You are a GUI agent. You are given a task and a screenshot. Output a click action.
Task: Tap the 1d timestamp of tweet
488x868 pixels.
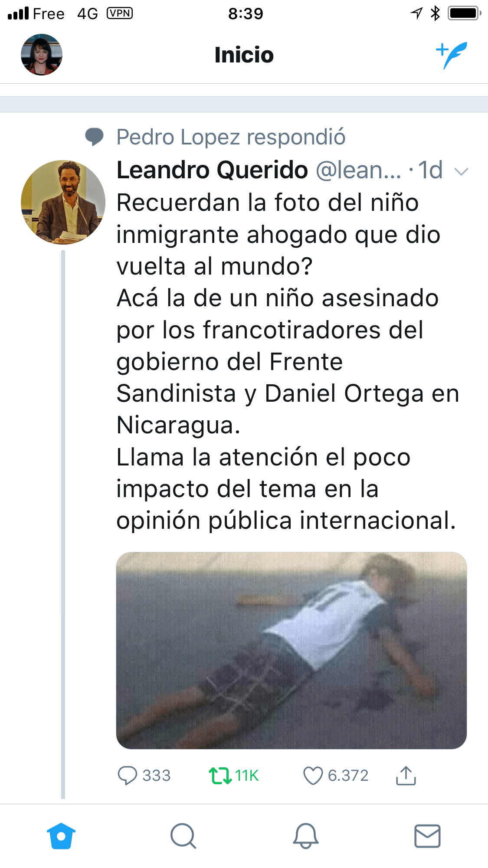430,170
